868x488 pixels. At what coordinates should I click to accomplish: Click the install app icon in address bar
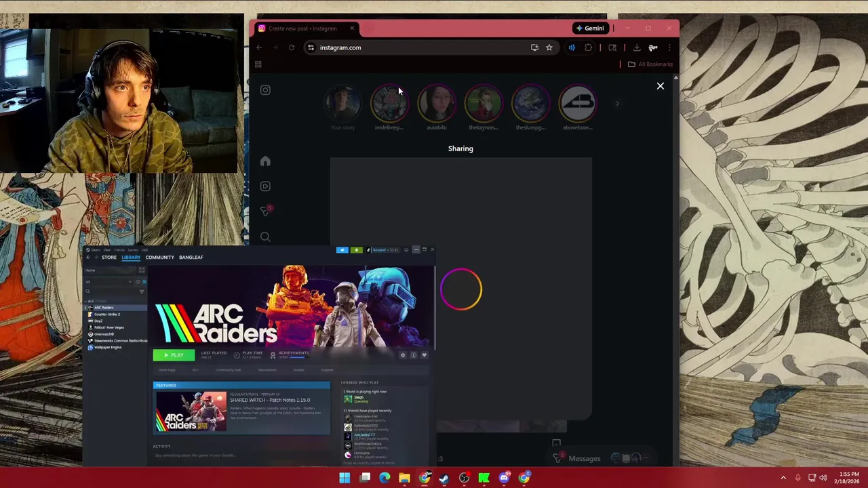pos(534,47)
